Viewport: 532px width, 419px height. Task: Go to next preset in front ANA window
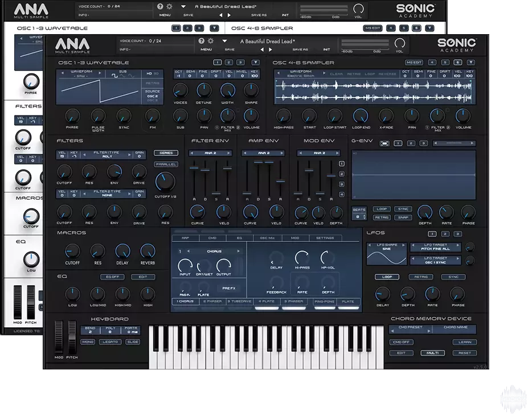pyautogui.click(x=271, y=50)
